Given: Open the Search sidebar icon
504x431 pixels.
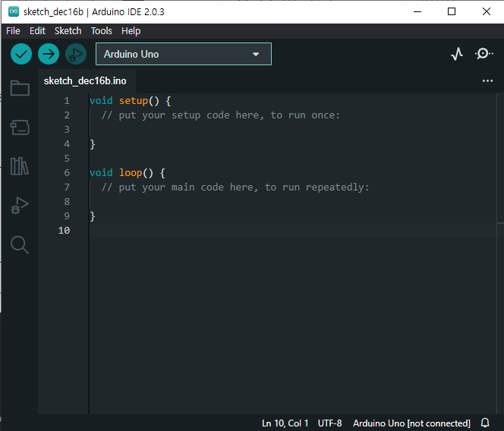Looking at the screenshot, I should point(20,245).
